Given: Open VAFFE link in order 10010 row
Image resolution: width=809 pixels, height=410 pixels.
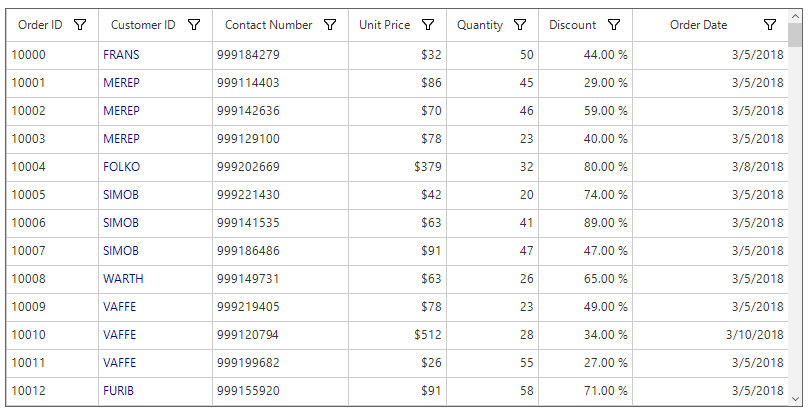Looking at the screenshot, I should 120,334.
